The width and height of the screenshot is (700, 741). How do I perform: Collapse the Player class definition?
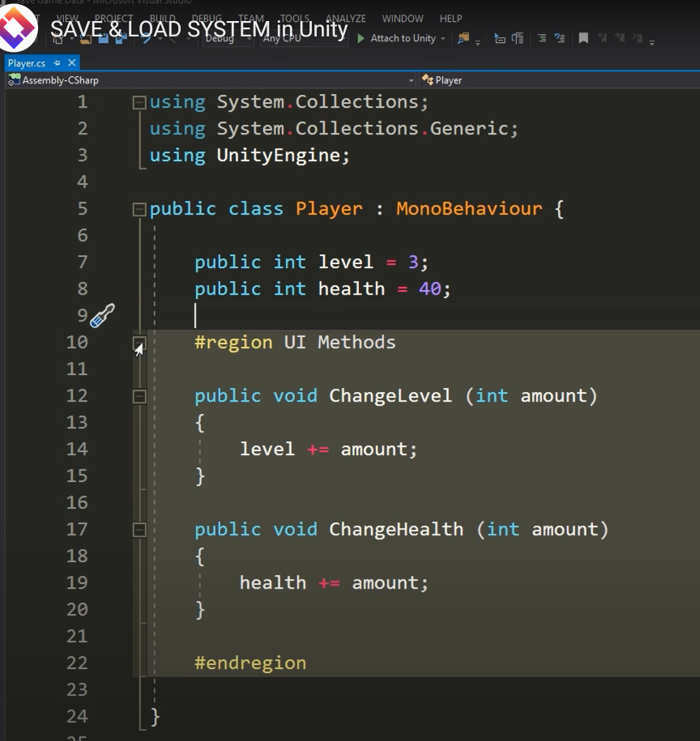pyautogui.click(x=139, y=208)
